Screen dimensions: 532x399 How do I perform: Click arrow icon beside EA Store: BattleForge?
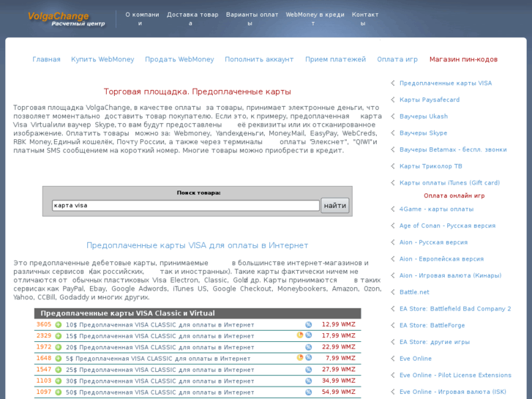click(x=393, y=325)
